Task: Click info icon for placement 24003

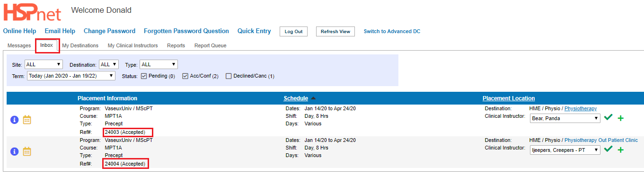Action: click(x=14, y=120)
